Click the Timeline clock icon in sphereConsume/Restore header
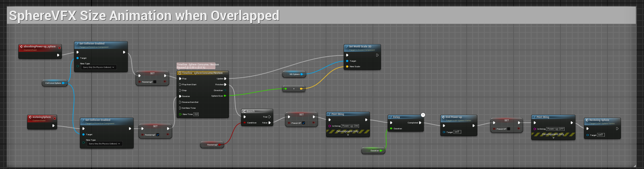This screenshot has width=644, height=169. click(x=179, y=73)
